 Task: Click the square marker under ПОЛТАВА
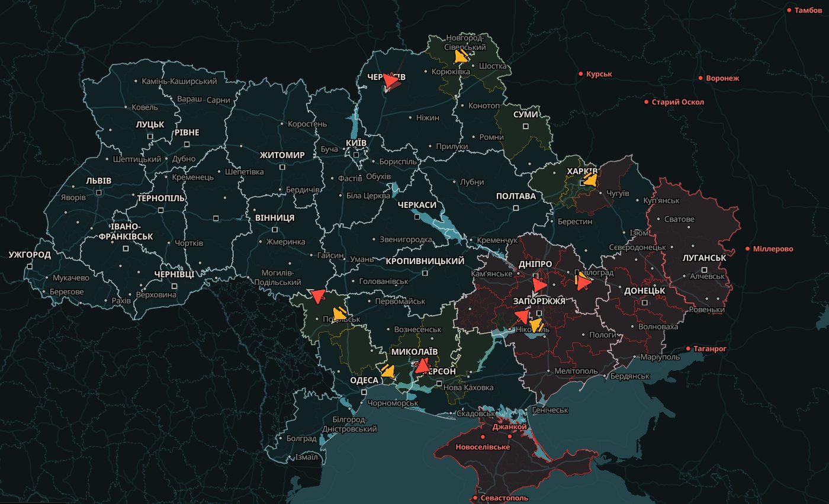[x=516, y=208]
